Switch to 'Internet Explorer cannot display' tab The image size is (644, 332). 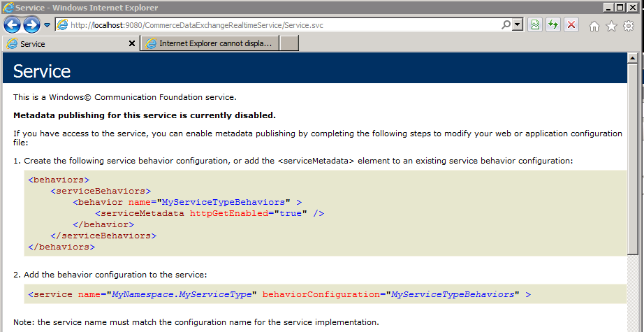210,43
